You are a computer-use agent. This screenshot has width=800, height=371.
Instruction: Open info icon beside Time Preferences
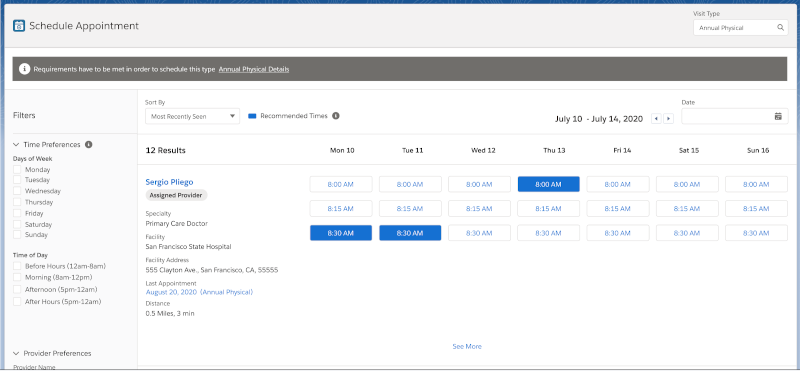click(89, 144)
